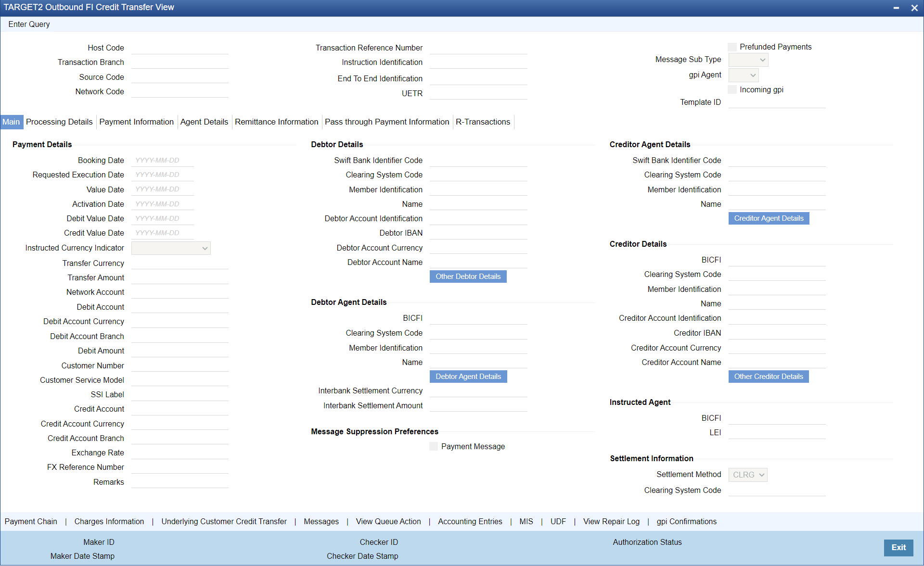Image resolution: width=924 pixels, height=566 pixels.
Task: Select the Main tab
Action: click(x=11, y=122)
